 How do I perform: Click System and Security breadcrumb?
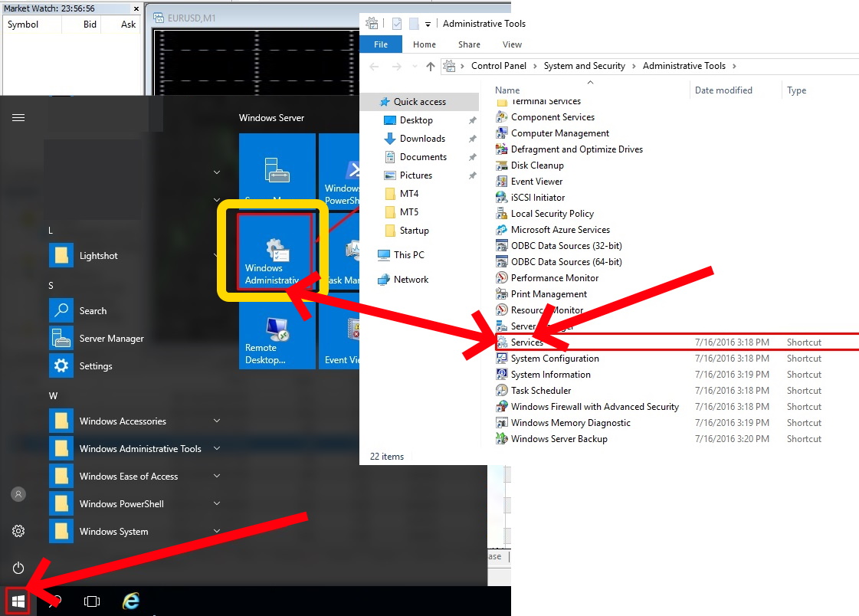point(585,66)
